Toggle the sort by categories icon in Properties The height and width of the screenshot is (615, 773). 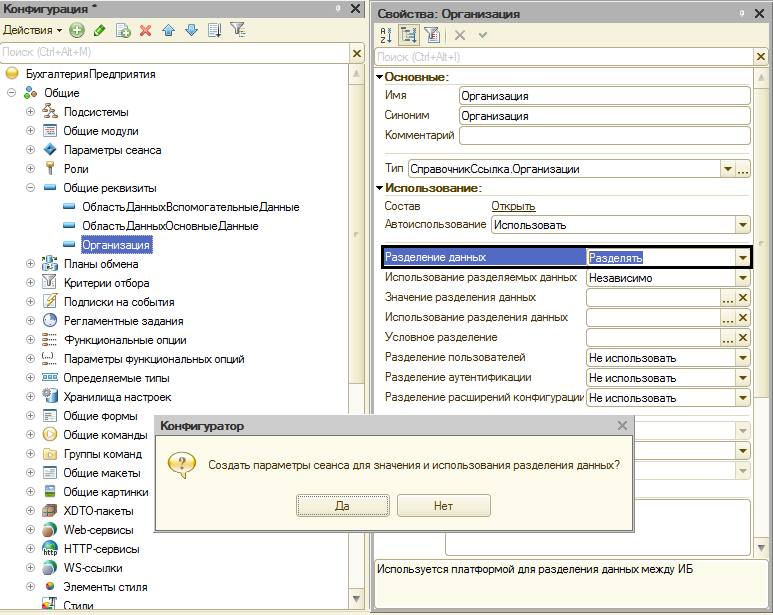pos(409,34)
